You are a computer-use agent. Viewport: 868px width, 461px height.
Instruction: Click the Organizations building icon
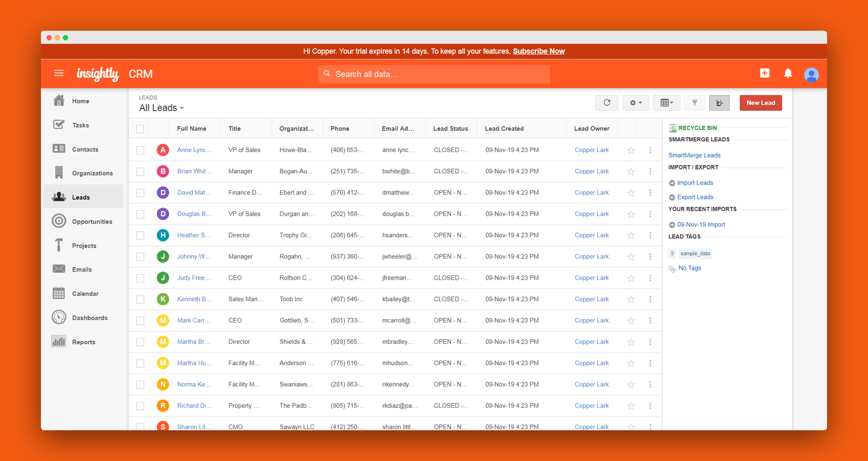[x=59, y=173]
